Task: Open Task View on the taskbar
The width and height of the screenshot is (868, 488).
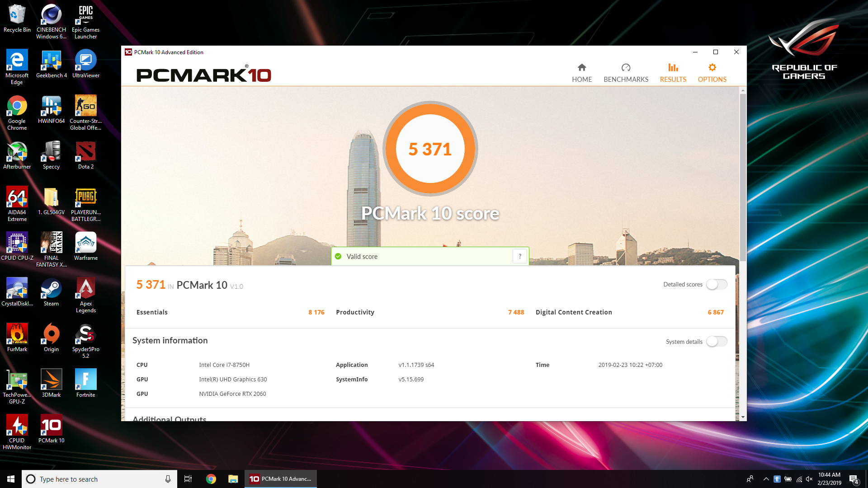Action: pos(188,479)
